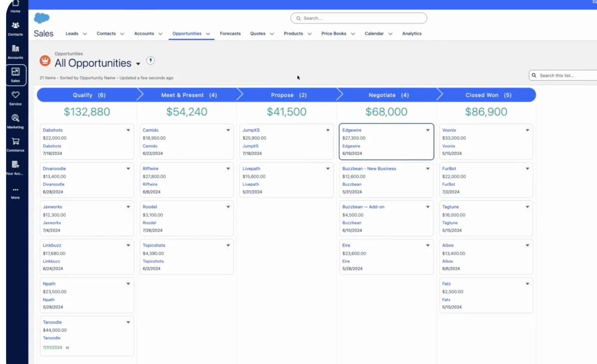The width and height of the screenshot is (597, 364).
Task: Click the $86,900 Closed Won total
Action: pyautogui.click(x=486, y=112)
